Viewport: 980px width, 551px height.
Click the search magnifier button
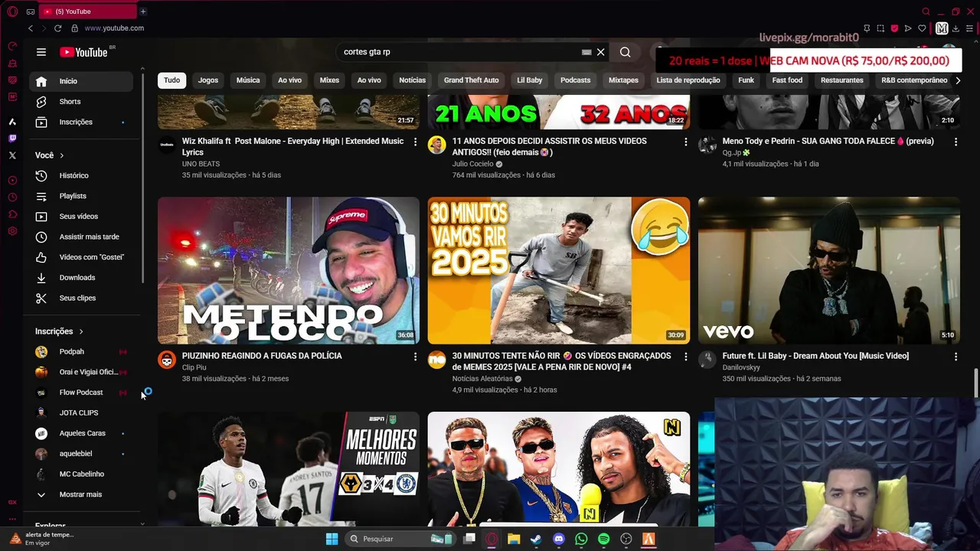pyautogui.click(x=626, y=52)
